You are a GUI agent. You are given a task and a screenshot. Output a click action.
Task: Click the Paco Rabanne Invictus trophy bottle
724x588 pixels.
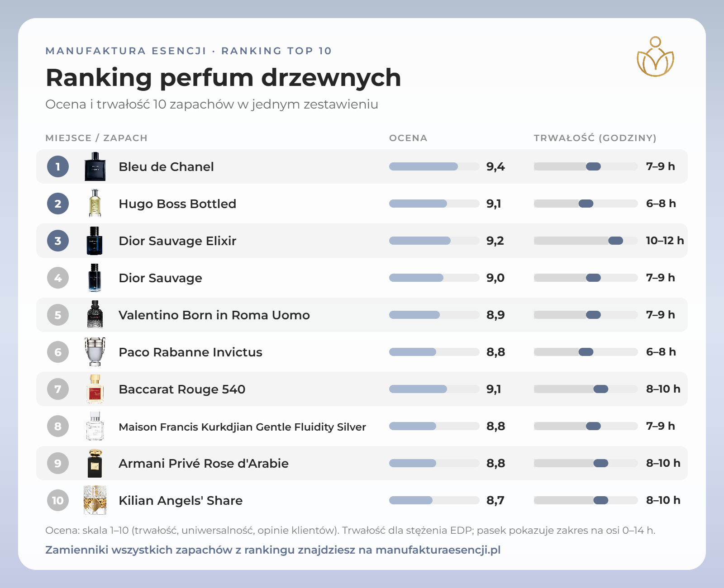click(95, 352)
